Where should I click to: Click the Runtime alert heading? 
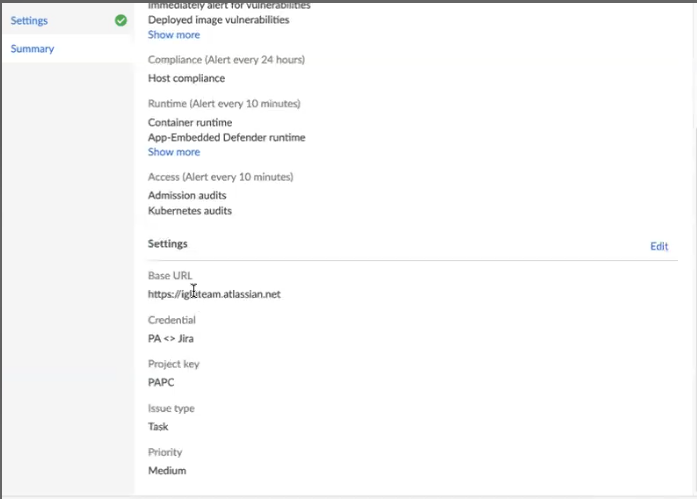click(224, 103)
